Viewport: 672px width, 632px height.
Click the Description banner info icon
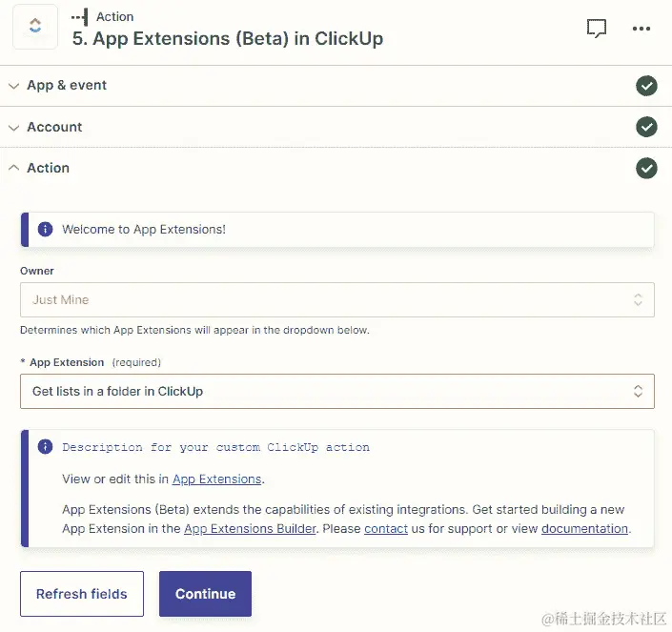pyautogui.click(x=45, y=447)
